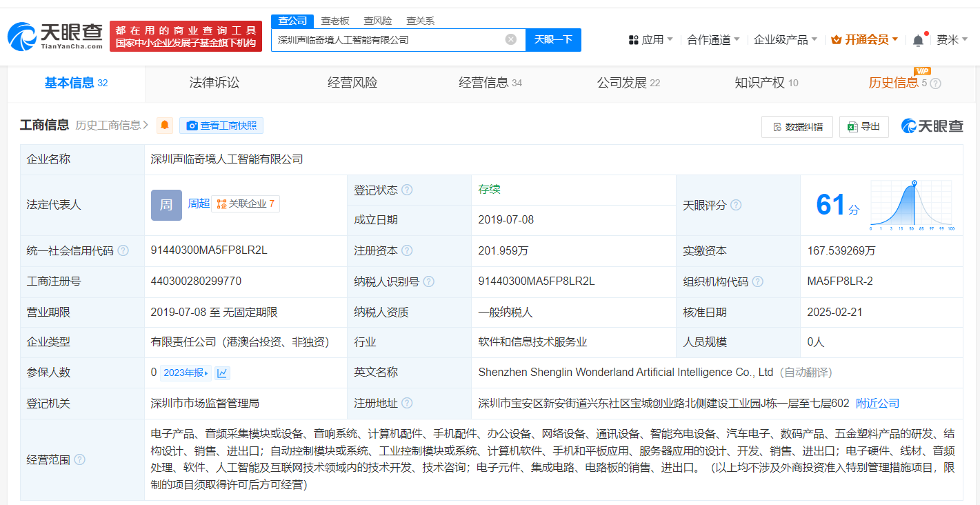
Task: Click help icon beside 经营范围
Action: pyautogui.click(x=79, y=459)
